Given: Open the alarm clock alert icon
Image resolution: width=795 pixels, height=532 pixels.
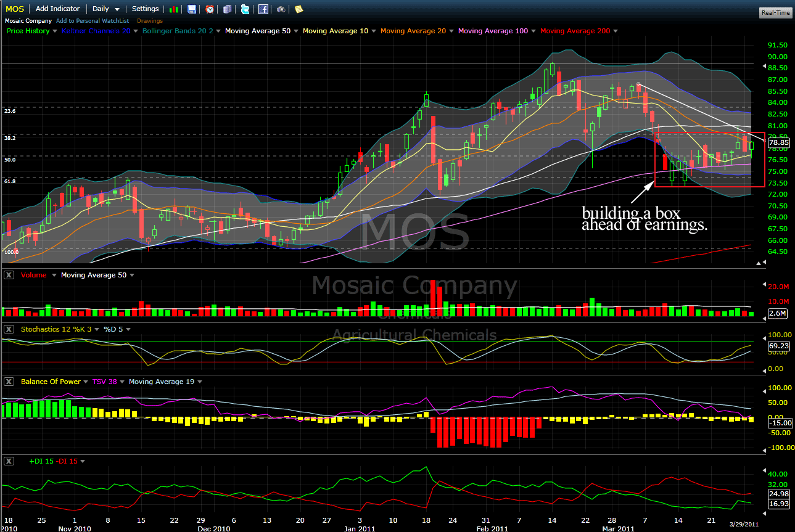Looking at the screenshot, I should point(210,9).
